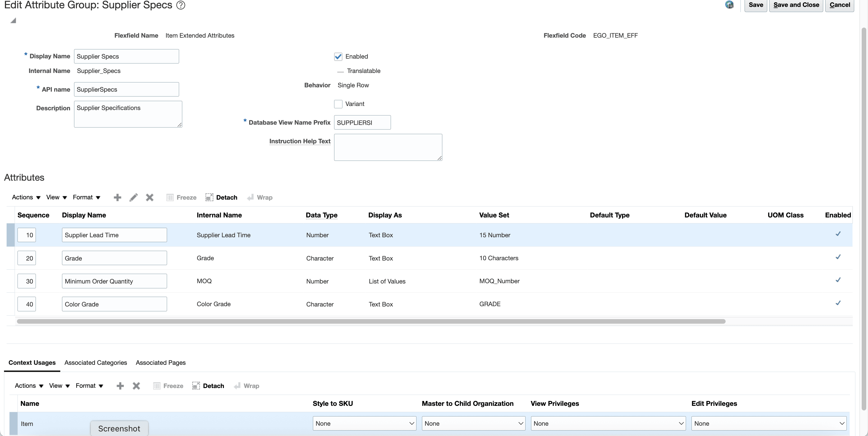Click Save and Close

[796, 5]
